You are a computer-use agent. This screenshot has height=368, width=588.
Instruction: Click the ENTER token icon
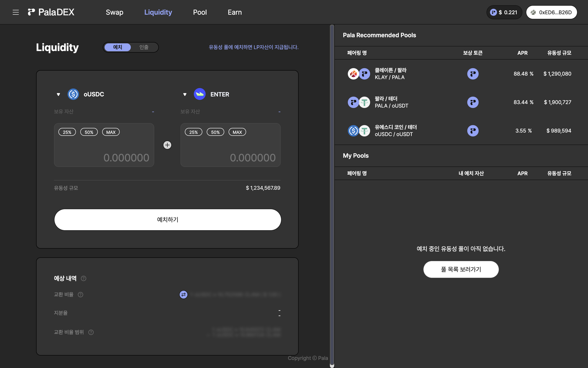[200, 94]
